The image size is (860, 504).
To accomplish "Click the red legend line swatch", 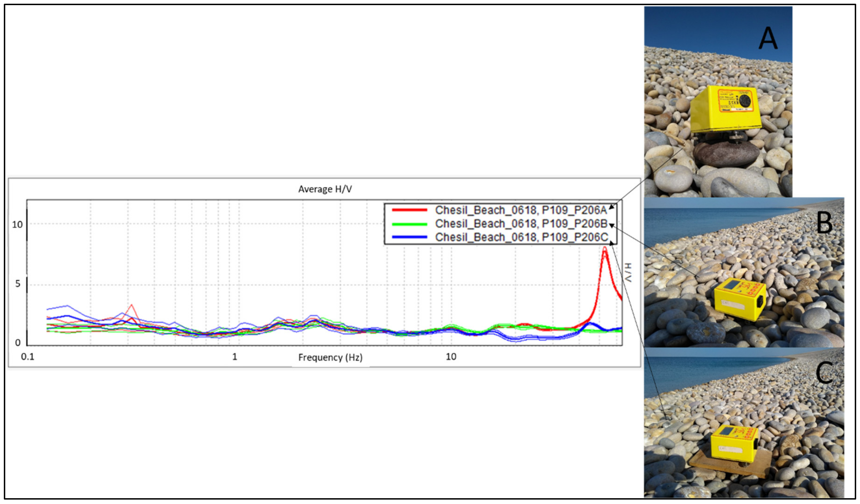I will 409,210.
